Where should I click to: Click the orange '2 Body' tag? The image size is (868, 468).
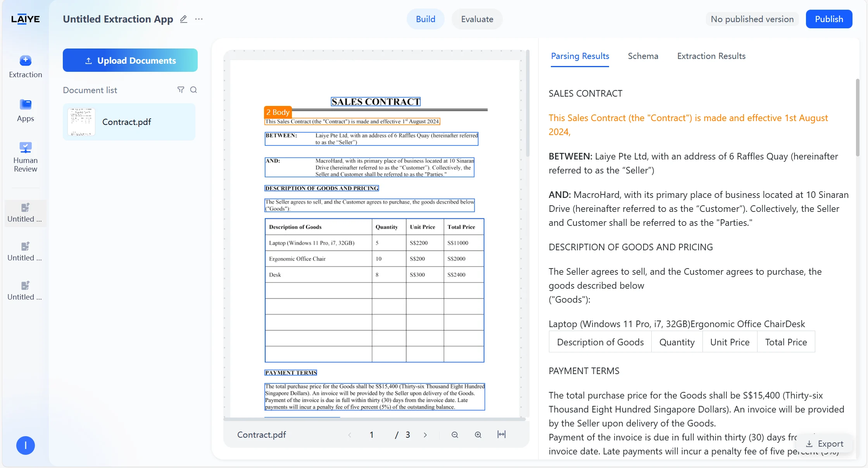(x=278, y=112)
